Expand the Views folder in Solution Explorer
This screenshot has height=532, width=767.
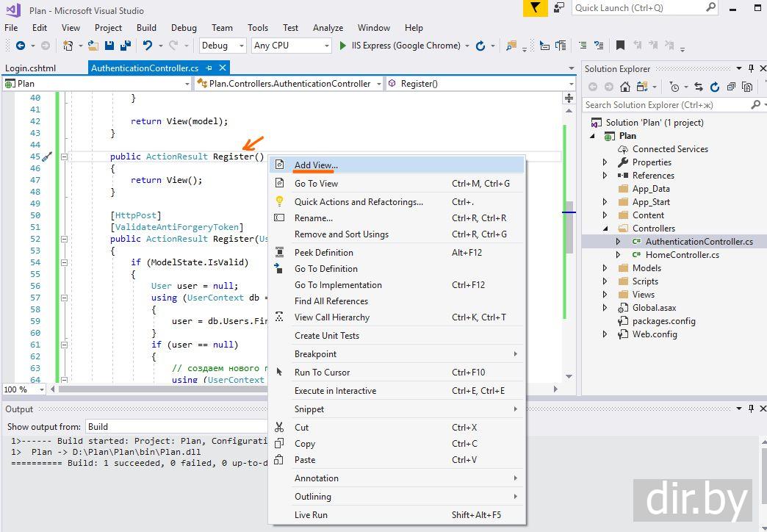(605, 295)
